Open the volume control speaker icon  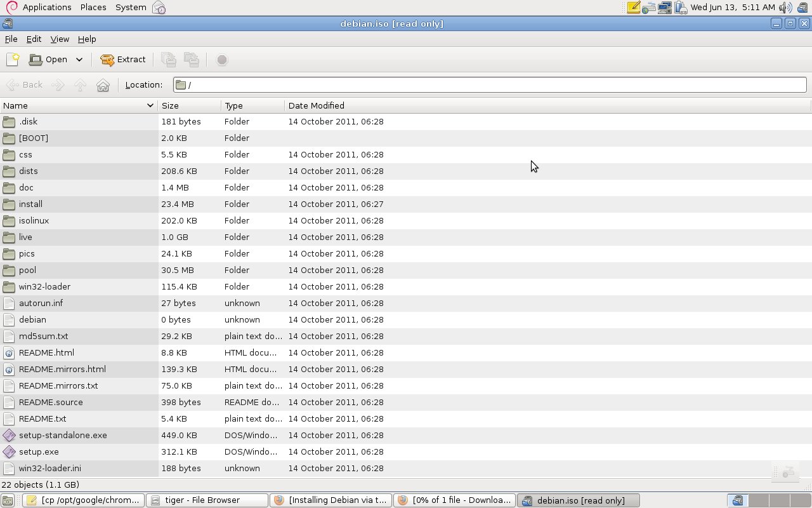[x=785, y=8]
